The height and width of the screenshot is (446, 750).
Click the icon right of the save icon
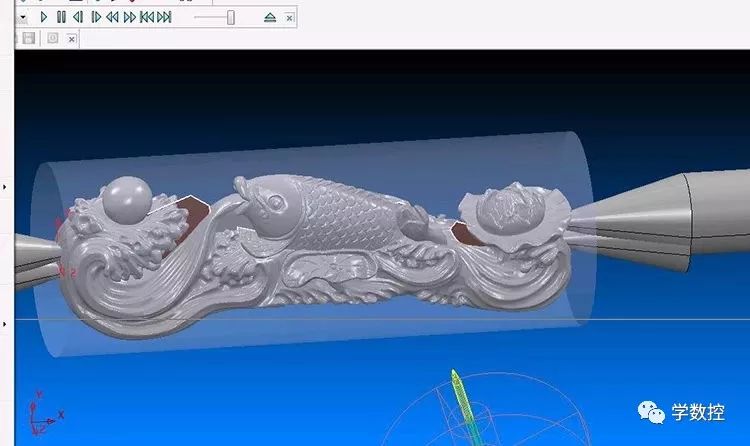(52, 38)
